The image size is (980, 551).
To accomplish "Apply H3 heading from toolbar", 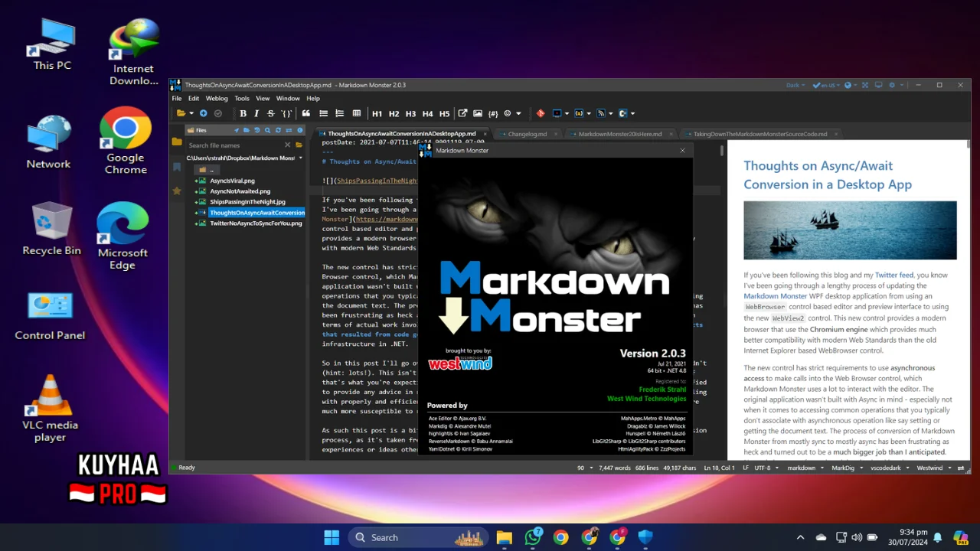I will [411, 113].
